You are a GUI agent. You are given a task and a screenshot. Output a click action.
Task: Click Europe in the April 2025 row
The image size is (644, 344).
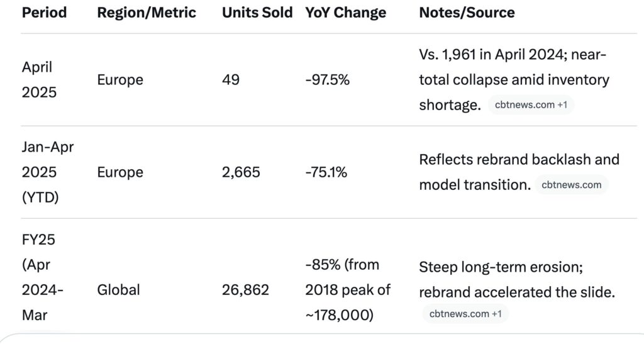click(120, 80)
